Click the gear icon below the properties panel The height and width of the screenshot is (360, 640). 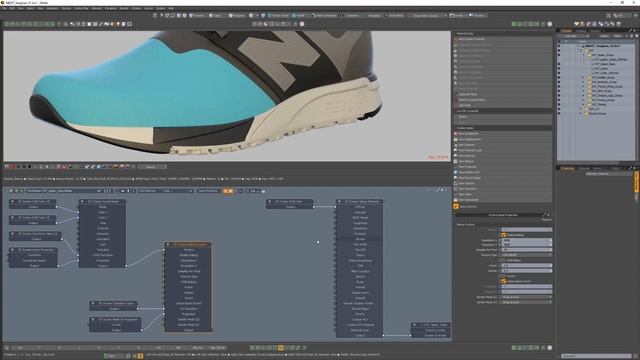click(549, 348)
